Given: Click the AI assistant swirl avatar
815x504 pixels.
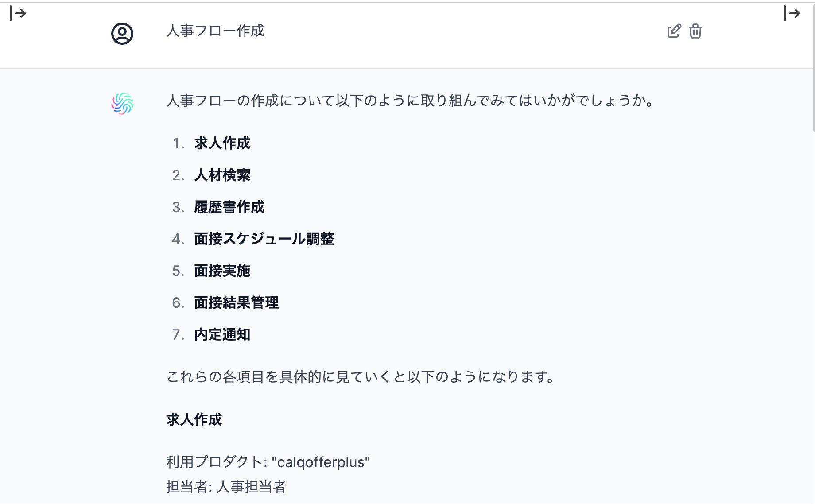Looking at the screenshot, I should 122,104.
